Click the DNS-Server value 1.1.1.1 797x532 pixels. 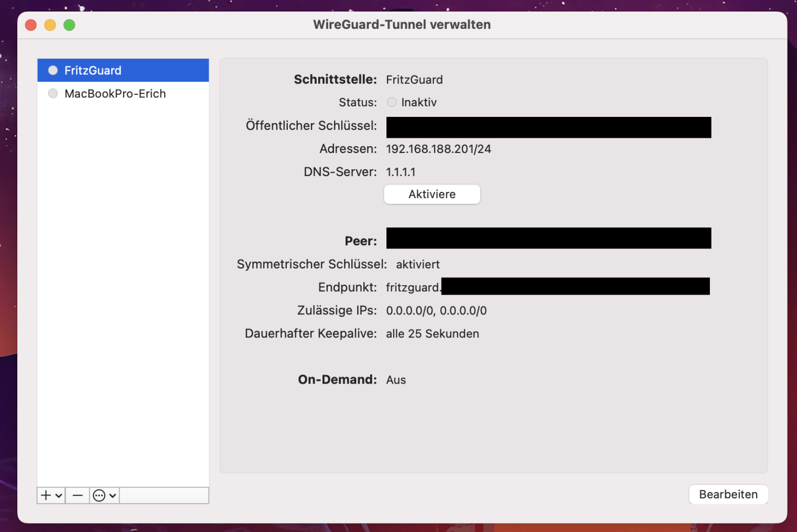[401, 172]
